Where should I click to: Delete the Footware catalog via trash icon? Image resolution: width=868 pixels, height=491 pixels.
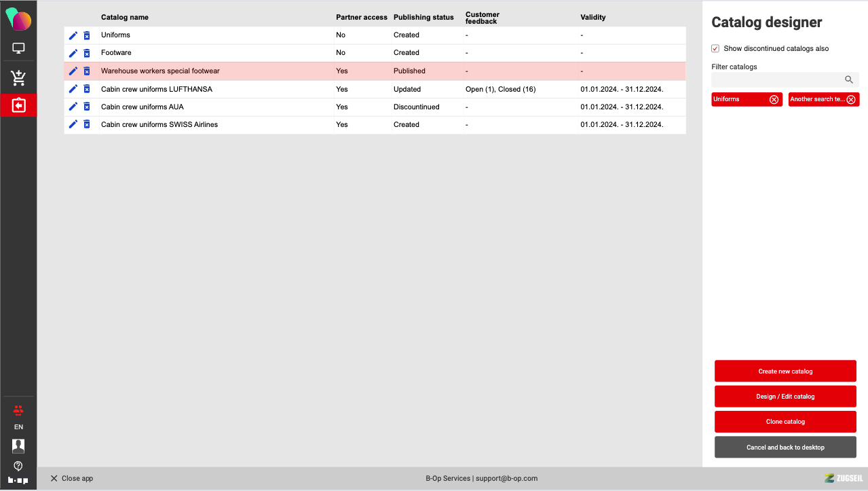pyautogui.click(x=87, y=53)
